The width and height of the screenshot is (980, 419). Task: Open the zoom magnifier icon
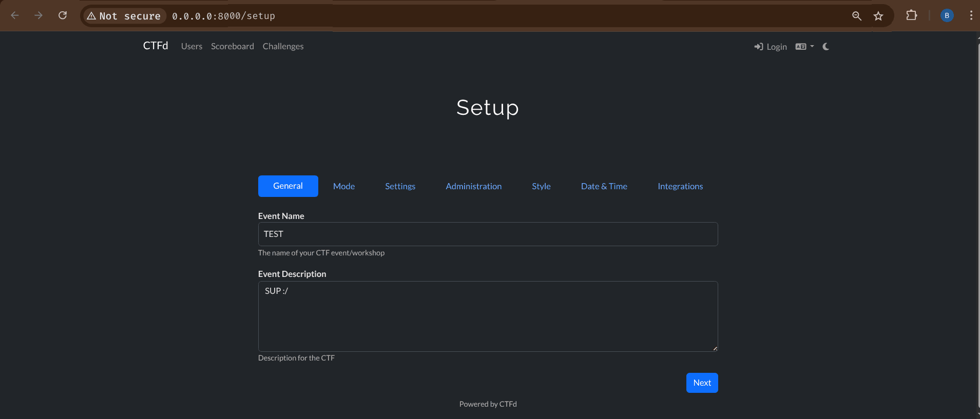click(x=856, y=16)
